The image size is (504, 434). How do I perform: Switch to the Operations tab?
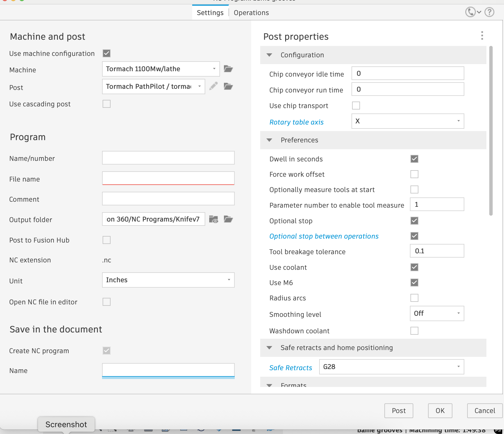[x=251, y=13]
